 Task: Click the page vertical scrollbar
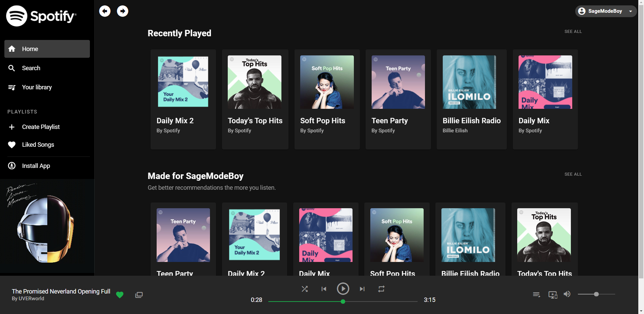coord(641,141)
